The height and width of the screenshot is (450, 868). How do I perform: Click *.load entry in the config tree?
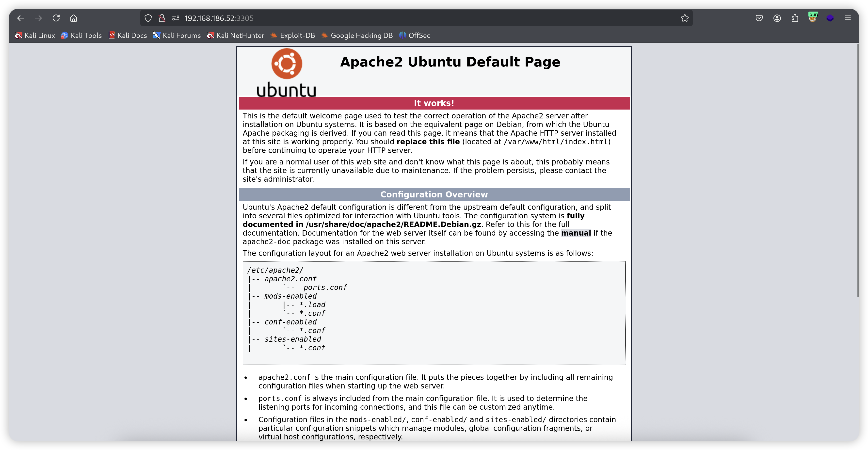coord(312,305)
